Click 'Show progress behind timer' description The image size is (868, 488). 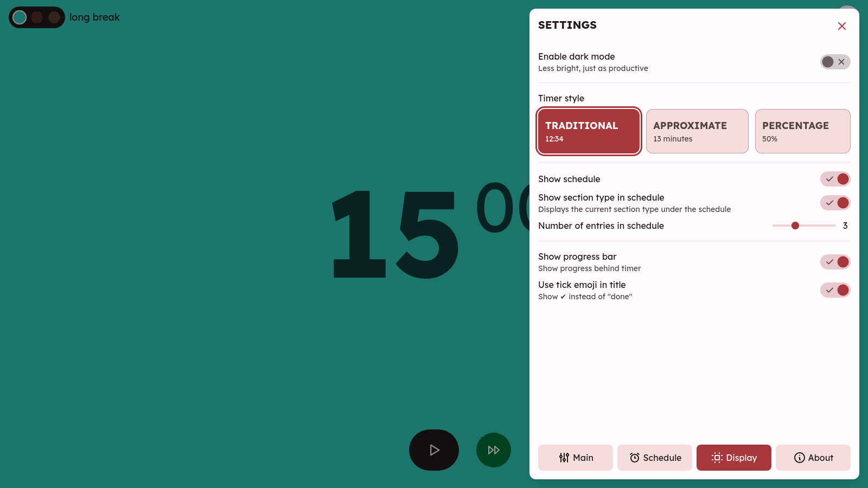(589, 268)
